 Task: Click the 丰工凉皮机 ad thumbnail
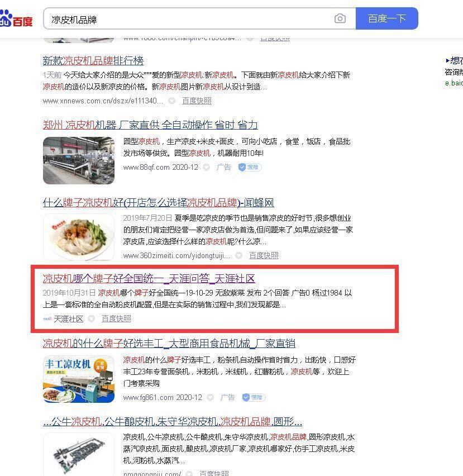(79, 379)
